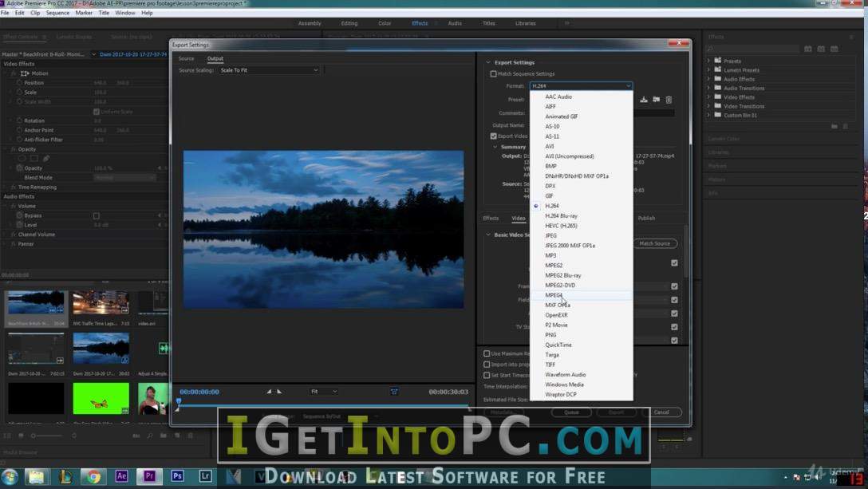Collapse the Summary section
Screen dimensions: 868x489
[x=495, y=147]
